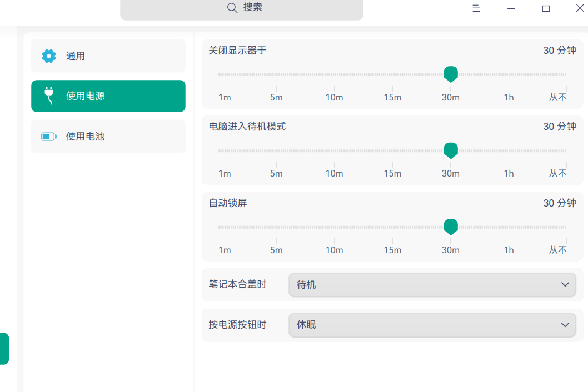This screenshot has height=392, width=588.
Task: Click the 30 分钟 value beside 关闭显示器于
Action: (560, 50)
